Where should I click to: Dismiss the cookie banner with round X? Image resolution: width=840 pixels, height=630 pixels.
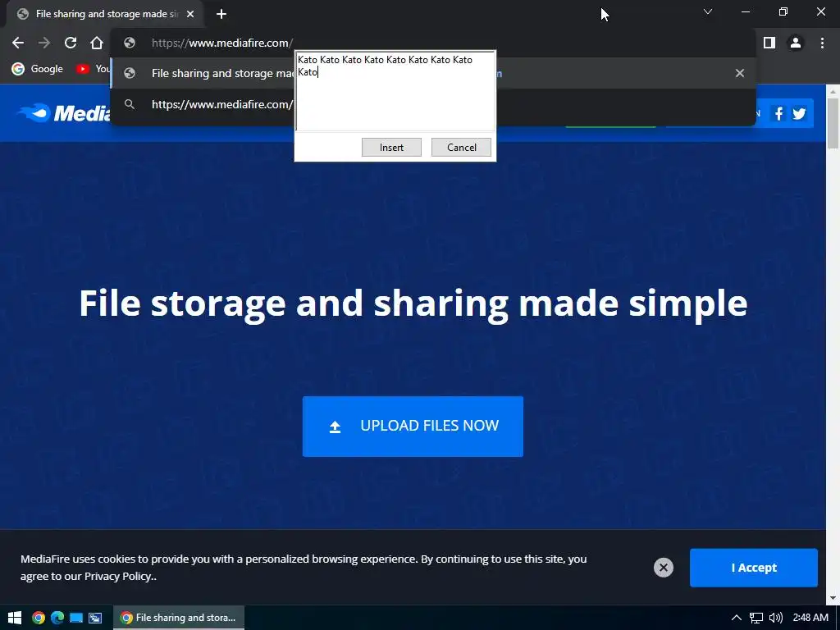click(x=663, y=568)
